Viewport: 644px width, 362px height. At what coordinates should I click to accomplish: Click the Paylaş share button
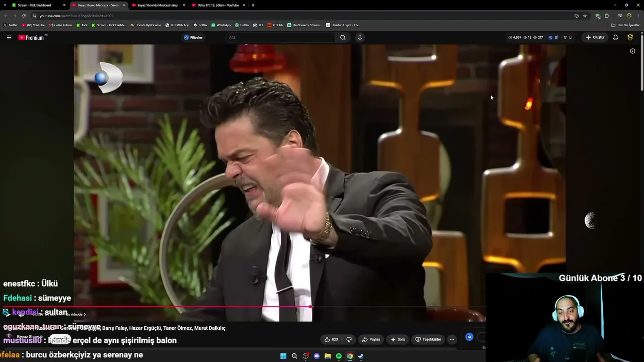[371, 339]
